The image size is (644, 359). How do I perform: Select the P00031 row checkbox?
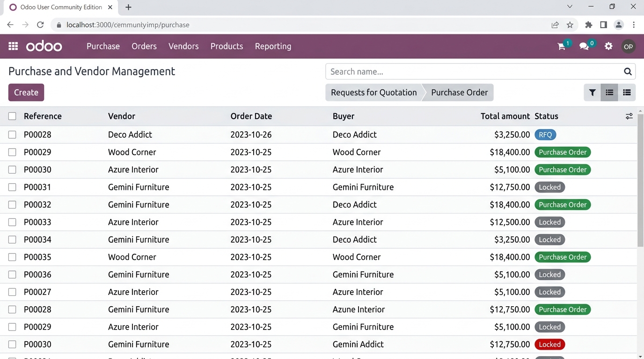(x=12, y=187)
